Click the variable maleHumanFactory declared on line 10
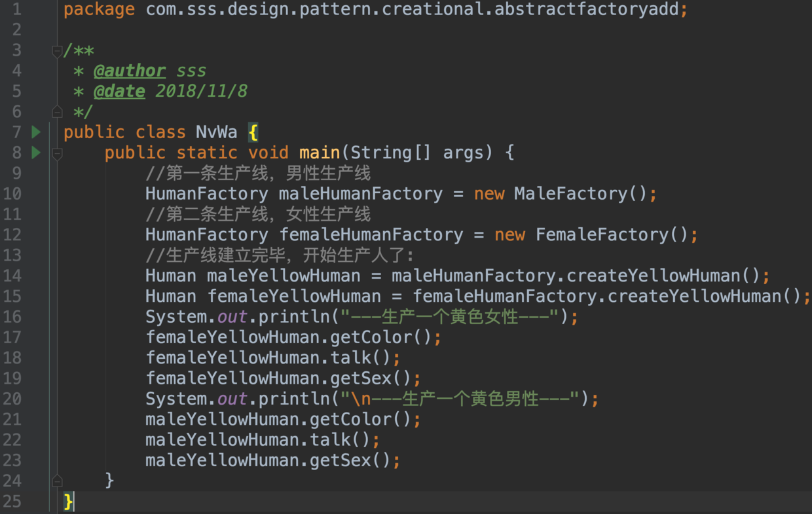Image resolution: width=812 pixels, height=514 pixels. (x=361, y=194)
